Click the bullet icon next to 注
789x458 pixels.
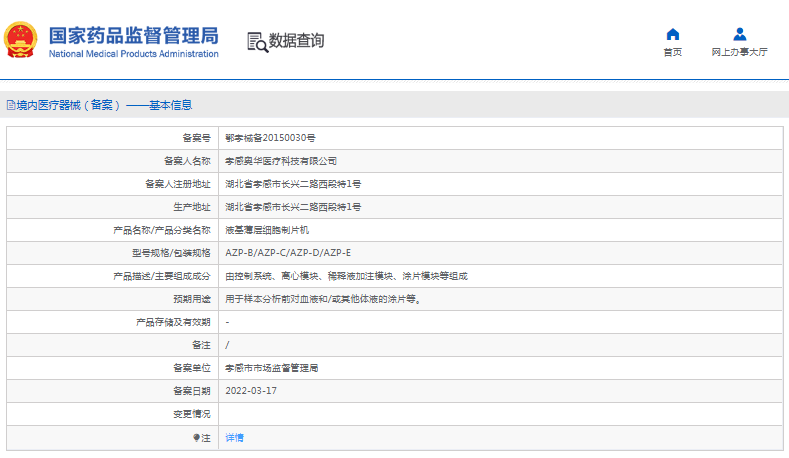point(196,438)
